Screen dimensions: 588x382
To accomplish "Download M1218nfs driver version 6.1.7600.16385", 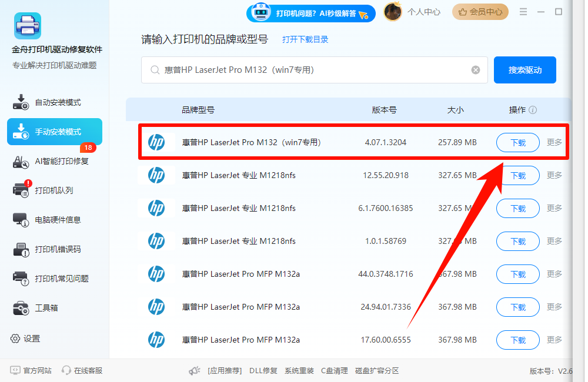I will [x=518, y=209].
